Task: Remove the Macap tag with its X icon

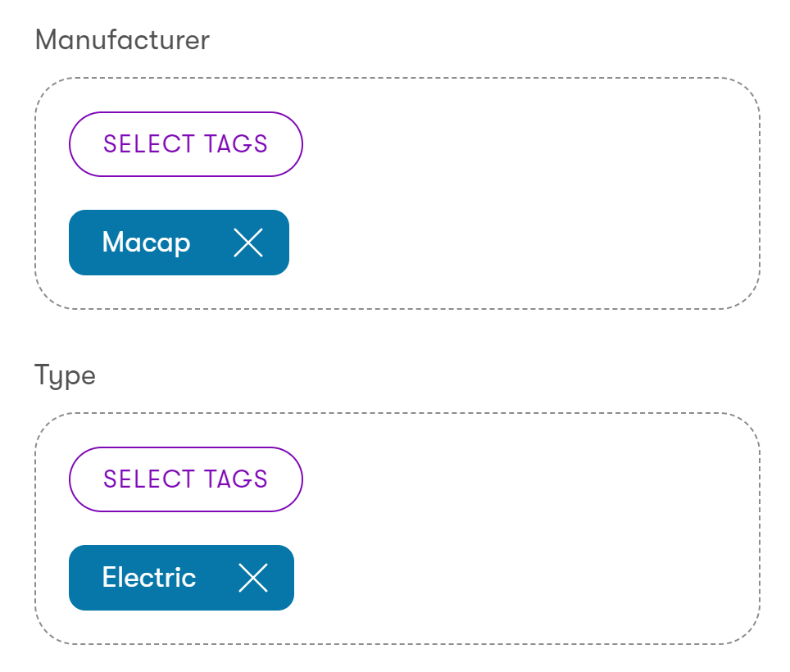Action: point(248,243)
